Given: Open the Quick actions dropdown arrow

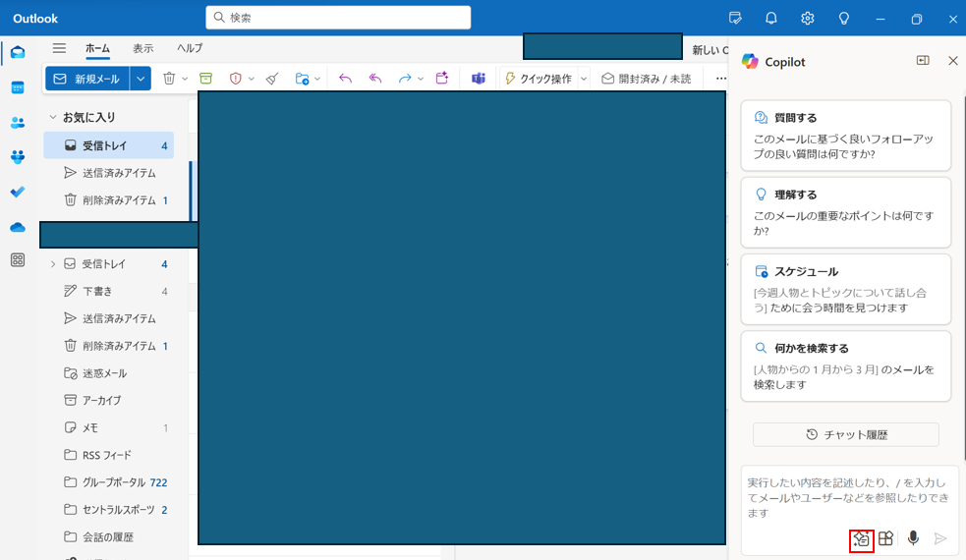Looking at the screenshot, I should (584, 79).
